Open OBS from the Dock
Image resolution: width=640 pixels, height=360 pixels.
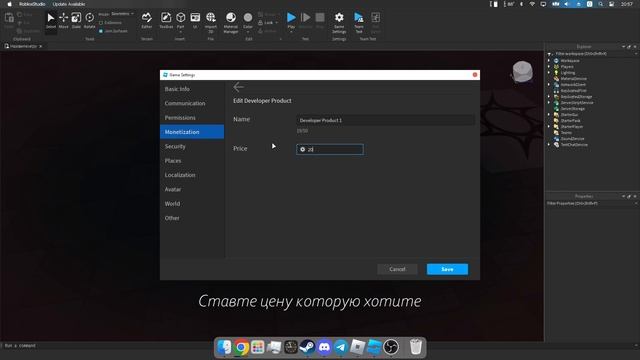tap(391, 347)
